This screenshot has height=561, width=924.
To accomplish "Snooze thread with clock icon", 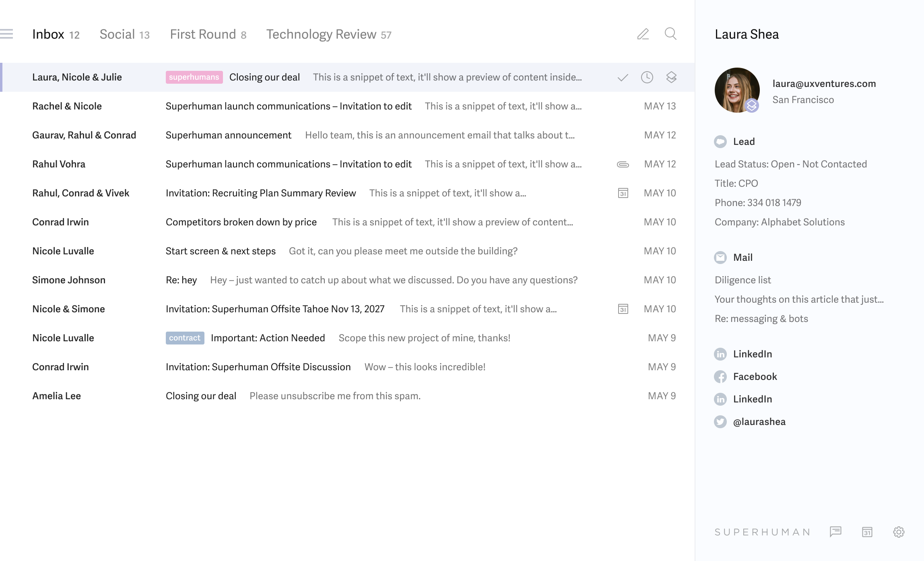I will (x=647, y=77).
